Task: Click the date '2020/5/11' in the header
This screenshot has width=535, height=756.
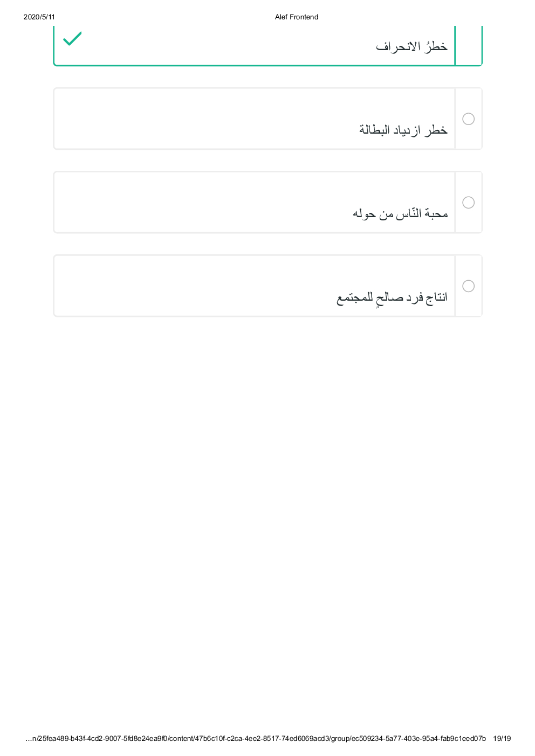Action: pyautogui.click(x=39, y=17)
